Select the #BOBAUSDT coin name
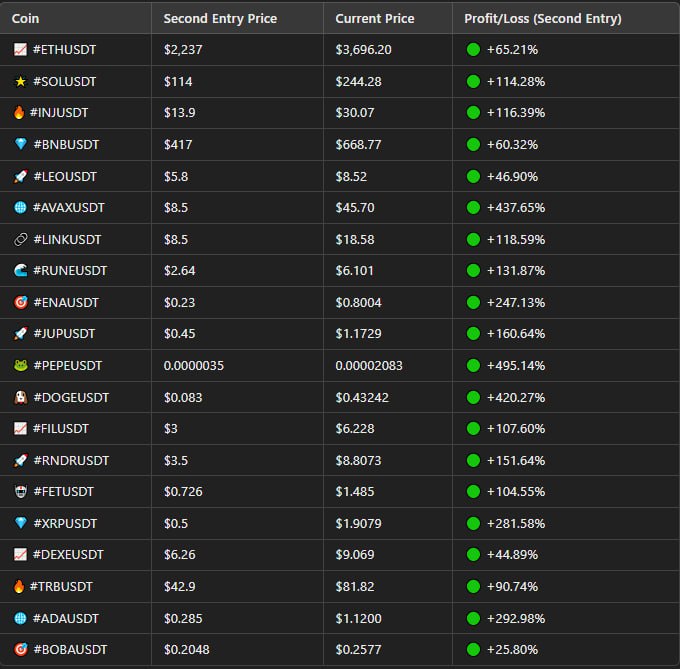The height and width of the screenshot is (669, 680). (x=70, y=649)
